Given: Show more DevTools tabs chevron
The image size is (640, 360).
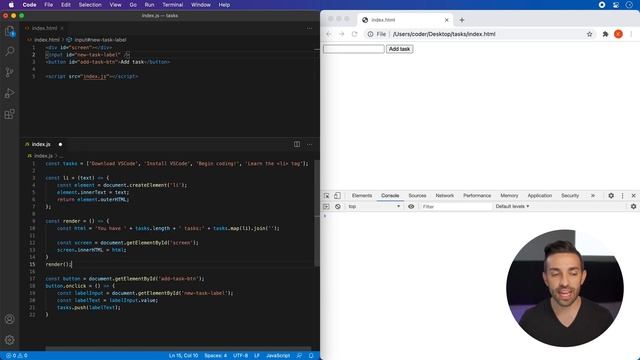Looking at the screenshot, I should 593,196.
